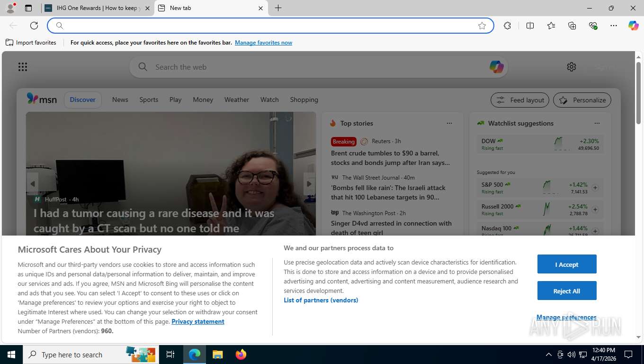
Task: Open the Sports section
Action: [149, 100]
